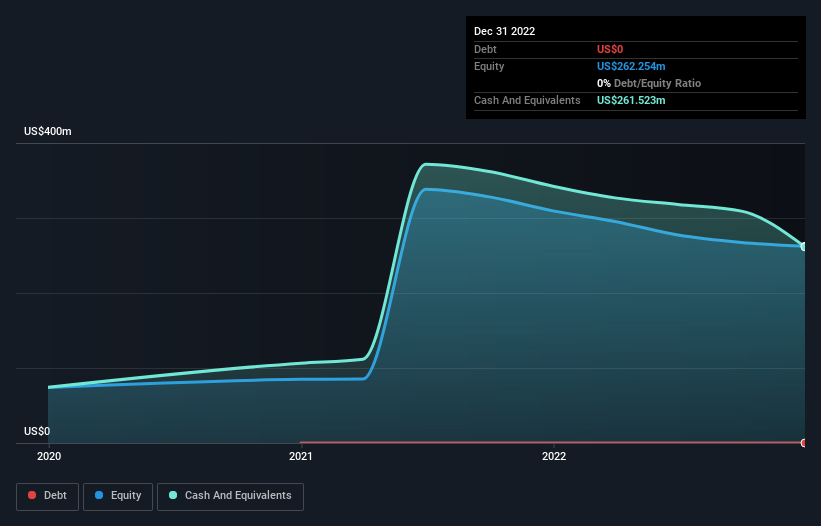Click the Cash and Equity endpoint marker
821x526 pixels.
[804, 247]
